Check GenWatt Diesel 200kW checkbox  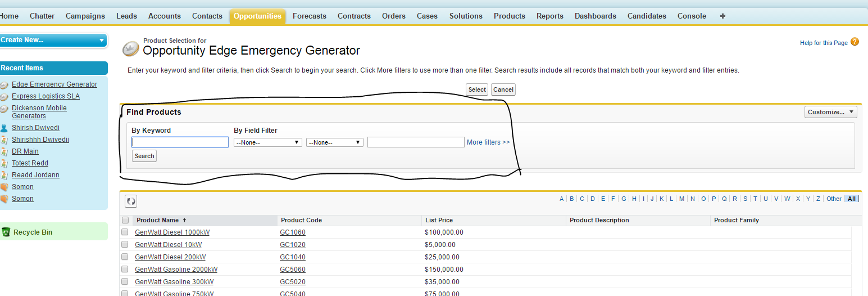click(125, 257)
